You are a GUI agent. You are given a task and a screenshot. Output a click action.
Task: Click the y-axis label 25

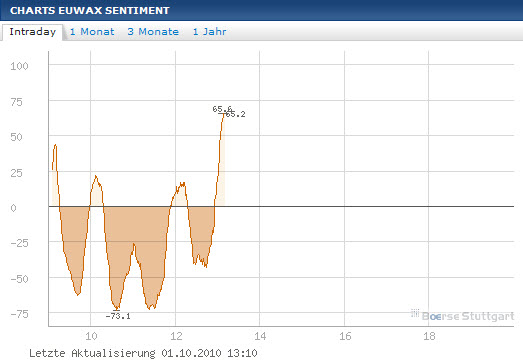16,173
